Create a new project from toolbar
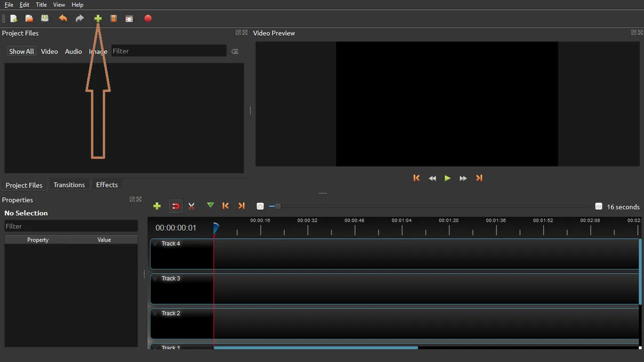Viewport: 644px width, 362px height. 14,19
